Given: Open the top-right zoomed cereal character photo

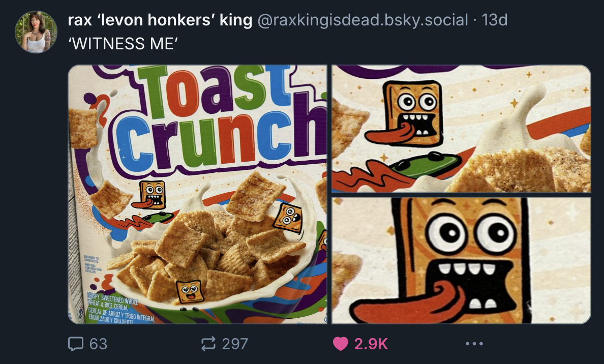Looking at the screenshot, I should click(x=461, y=129).
